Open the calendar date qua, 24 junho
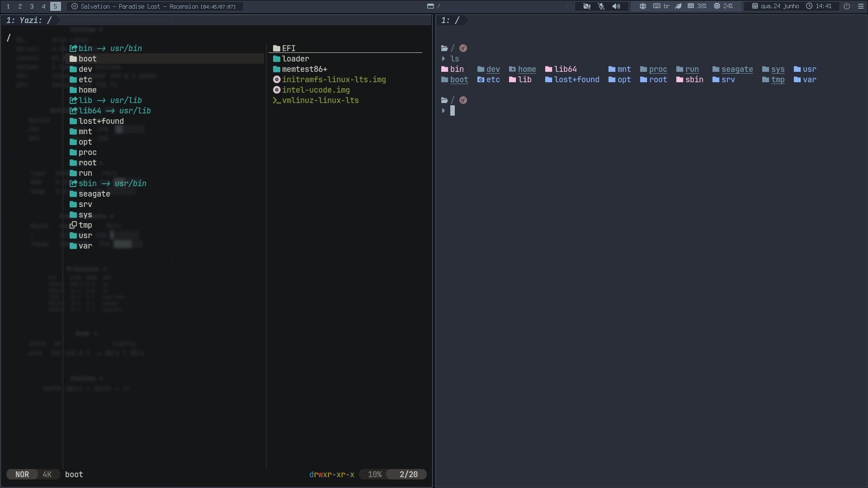This screenshot has width=868, height=488. [x=775, y=6]
